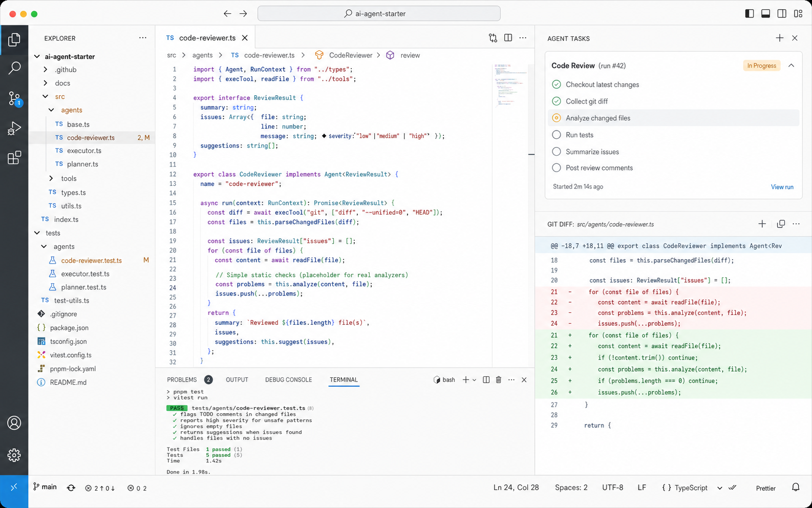Viewport: 812px width, 508px height.
Task: Kill terminal with trash icon
Action: click(x=499, y=380)
